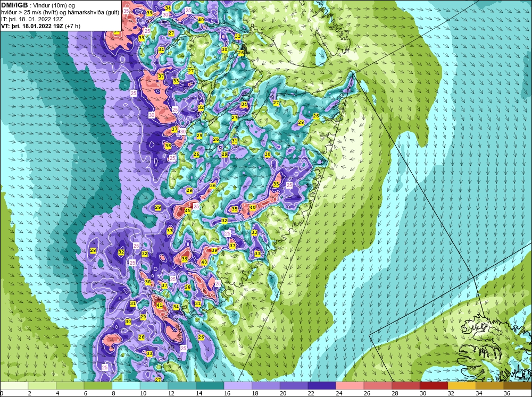This screenshot has width=532, height=397.
Task: Click the legend tick number 8
Action: point(113,393)
